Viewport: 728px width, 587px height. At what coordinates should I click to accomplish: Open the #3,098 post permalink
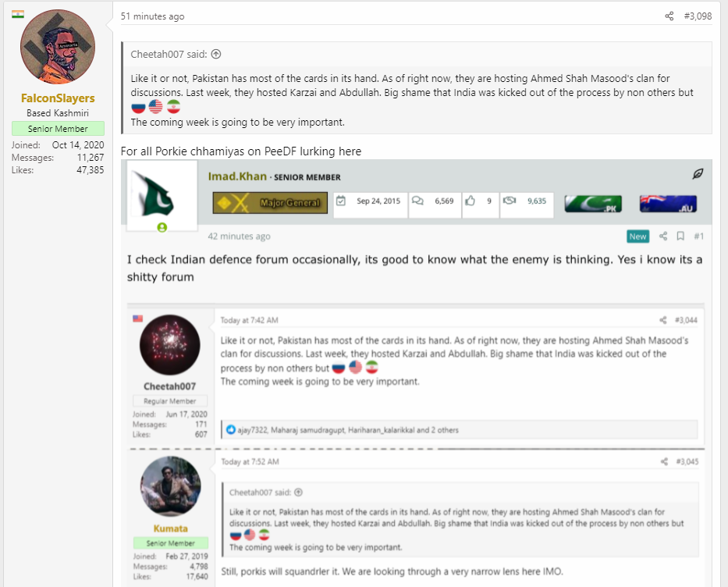click(x=698, y=16)
